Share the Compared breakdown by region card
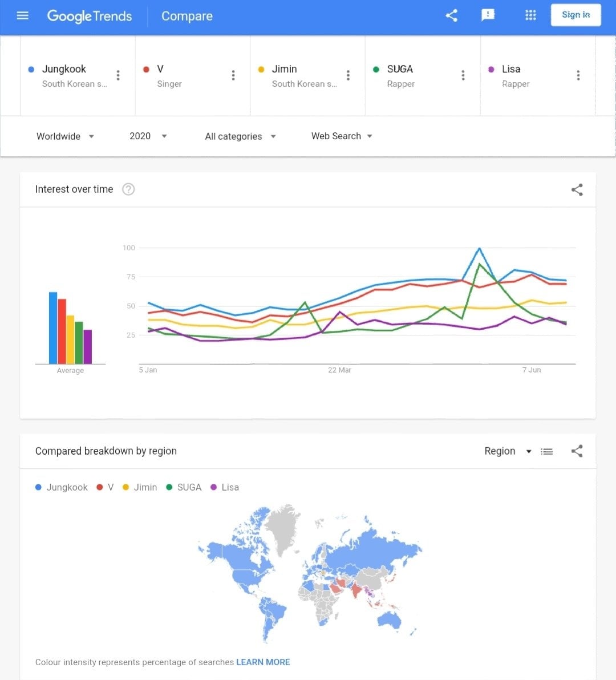The image size is (616, 680). 577,451
